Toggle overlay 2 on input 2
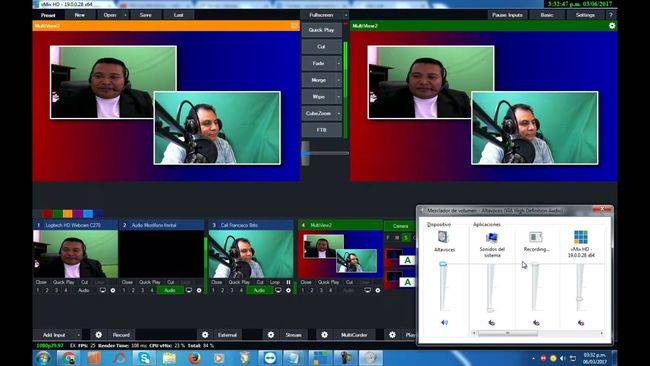Screen dimensions: 650x366 [133, 290]
